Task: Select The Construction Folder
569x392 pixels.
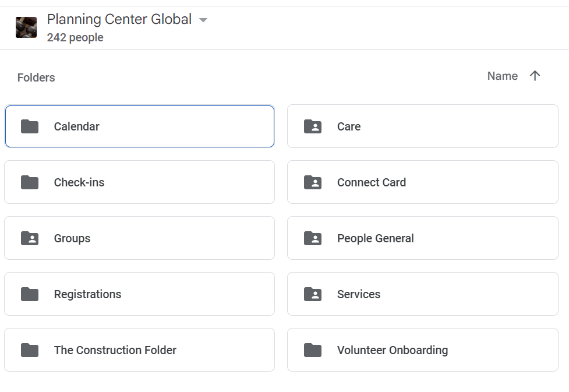Action: point(115,350)
